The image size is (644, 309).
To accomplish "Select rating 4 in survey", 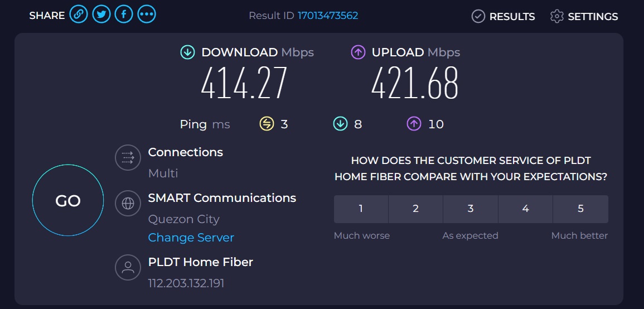I will (x=525, y=209).
